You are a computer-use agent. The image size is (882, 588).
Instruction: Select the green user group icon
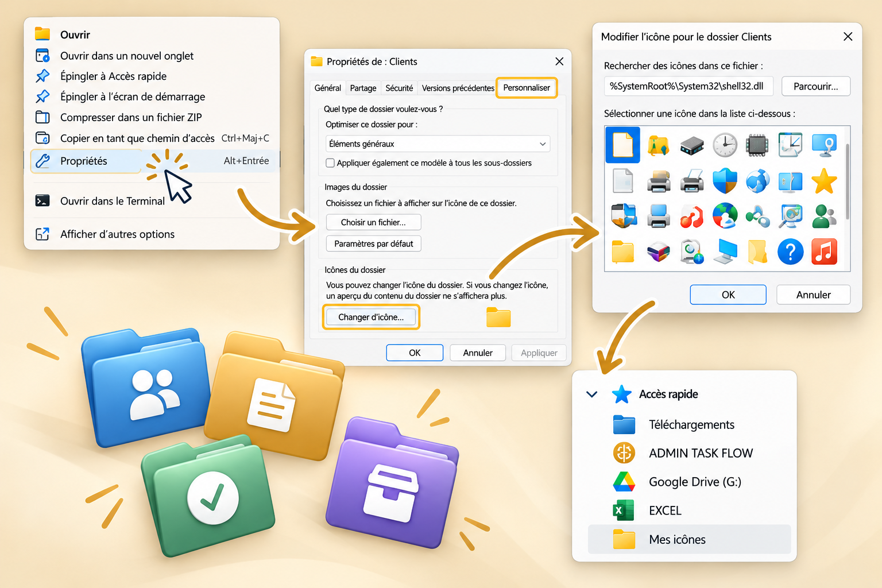[x=825, y=216]
